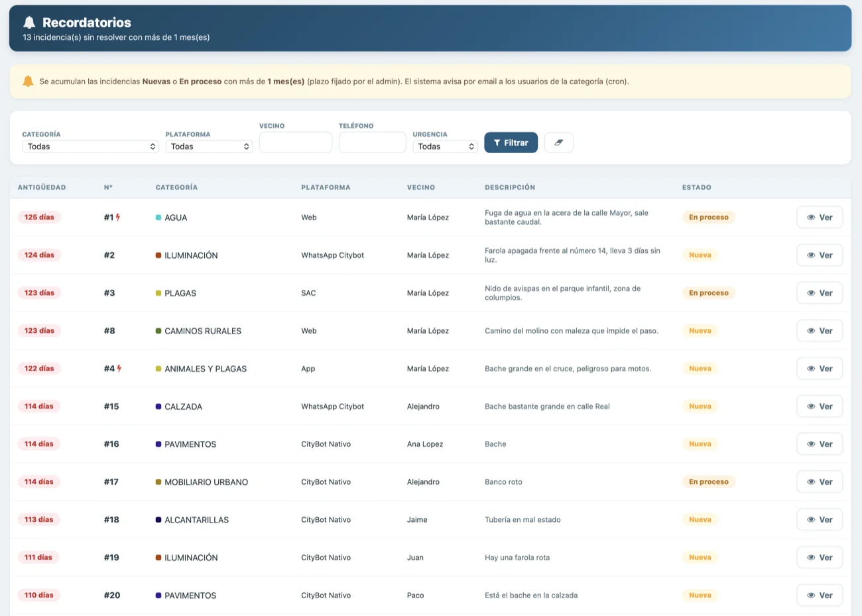This screenshot has width=862, height=616.
Task: Click the 'WhatsApp Citybot' cell in row #2
Action: click(333, 255)
